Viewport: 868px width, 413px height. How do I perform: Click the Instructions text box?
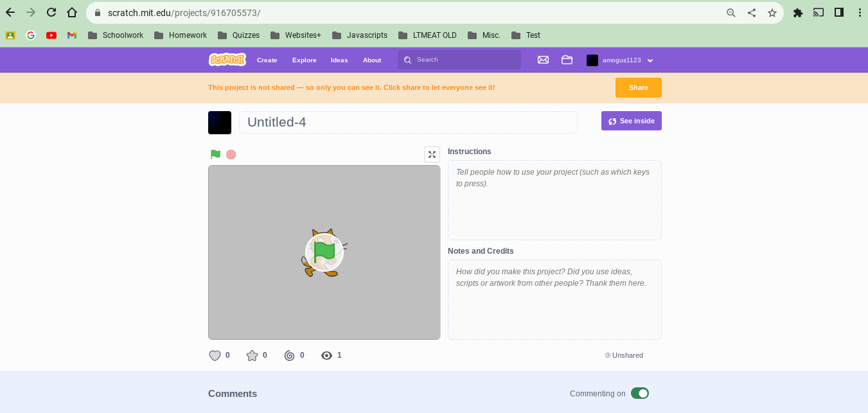pyautogui.click(x=554, y=200)
